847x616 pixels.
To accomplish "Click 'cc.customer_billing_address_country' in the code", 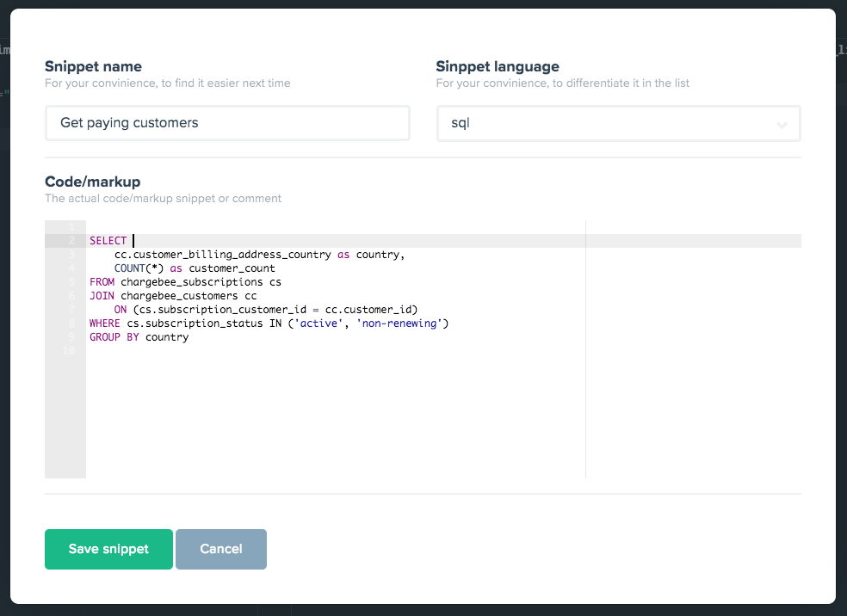I will pos(223,255).
